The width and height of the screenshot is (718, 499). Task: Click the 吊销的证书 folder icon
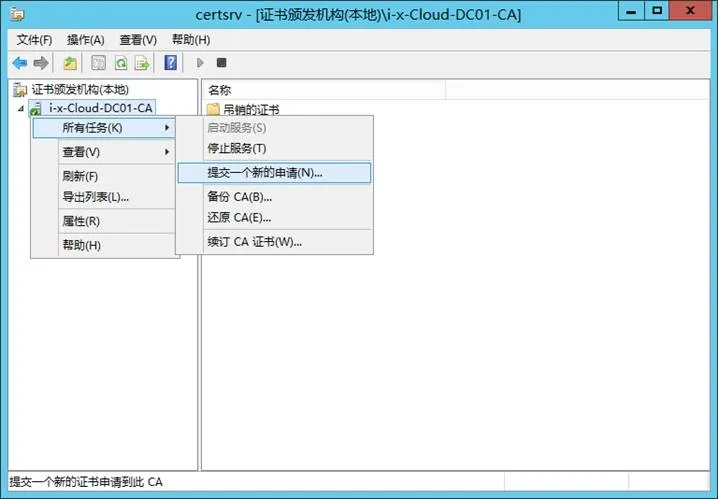click(x=213, y=109)
